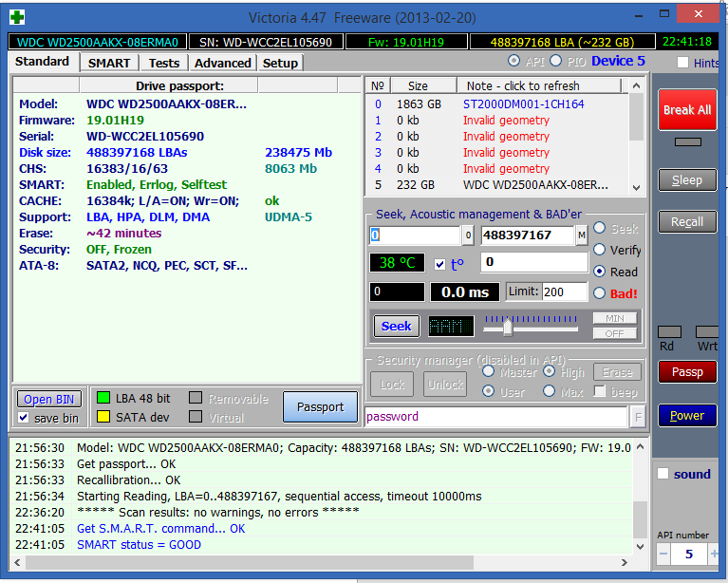This screenshot has height=583, width=728.
Task: Click the 'M' max LBA button
Action: (x=581, y=235)
